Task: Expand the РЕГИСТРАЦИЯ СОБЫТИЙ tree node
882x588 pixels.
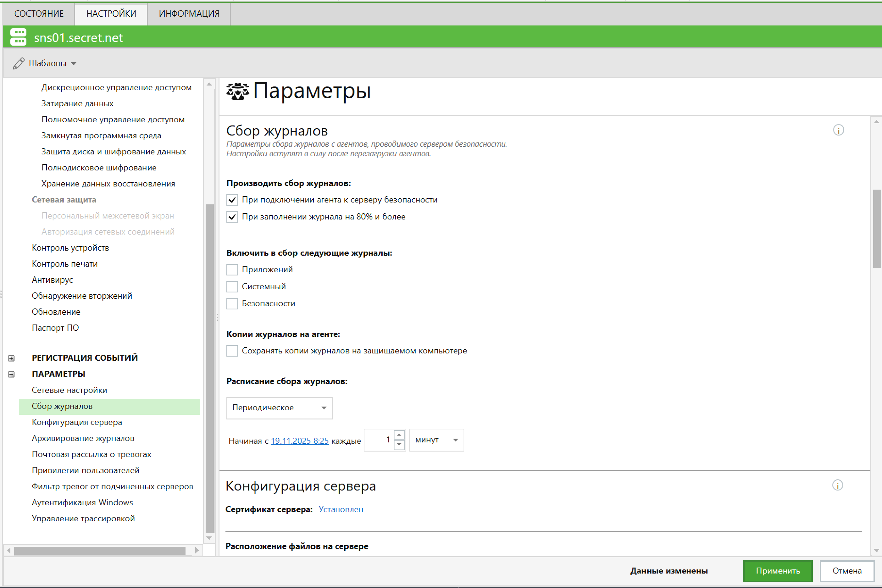Action: click(x=11, y=358)
